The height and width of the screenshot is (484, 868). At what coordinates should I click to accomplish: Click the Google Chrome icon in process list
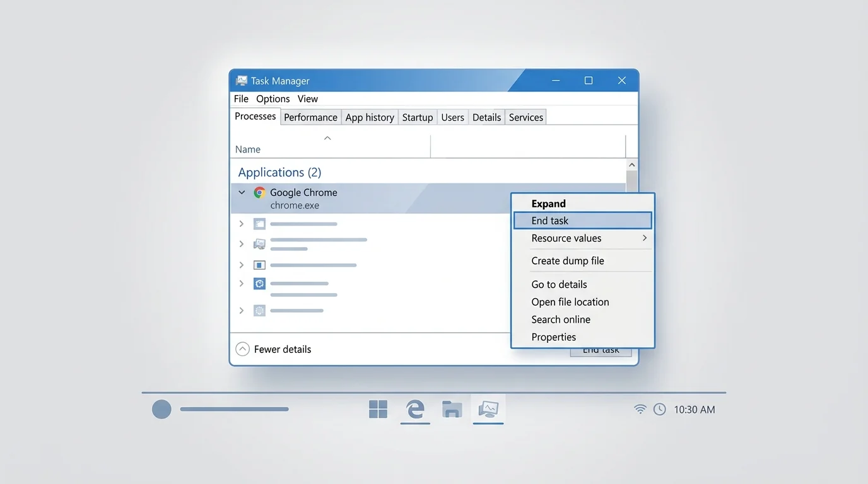tap(259, 193)
